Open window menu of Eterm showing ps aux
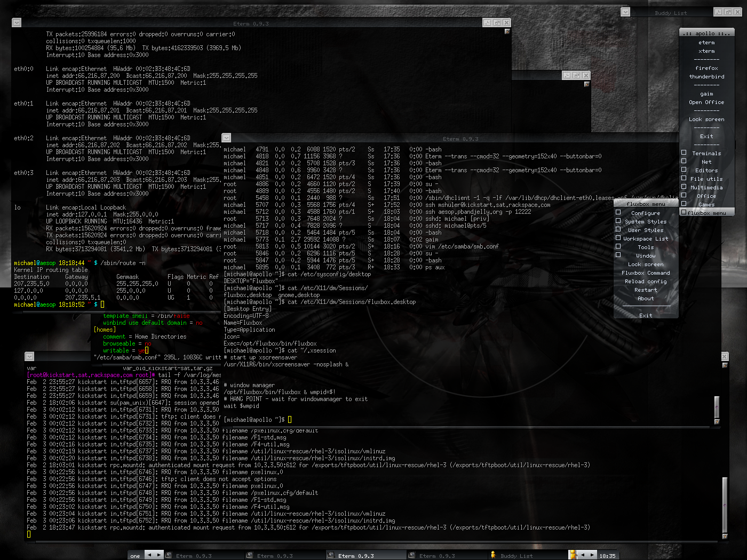 pyautogui.click(x=226, y=138)
